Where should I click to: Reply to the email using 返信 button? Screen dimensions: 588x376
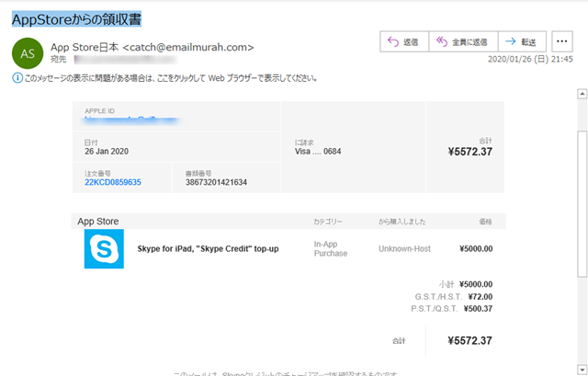404,41
